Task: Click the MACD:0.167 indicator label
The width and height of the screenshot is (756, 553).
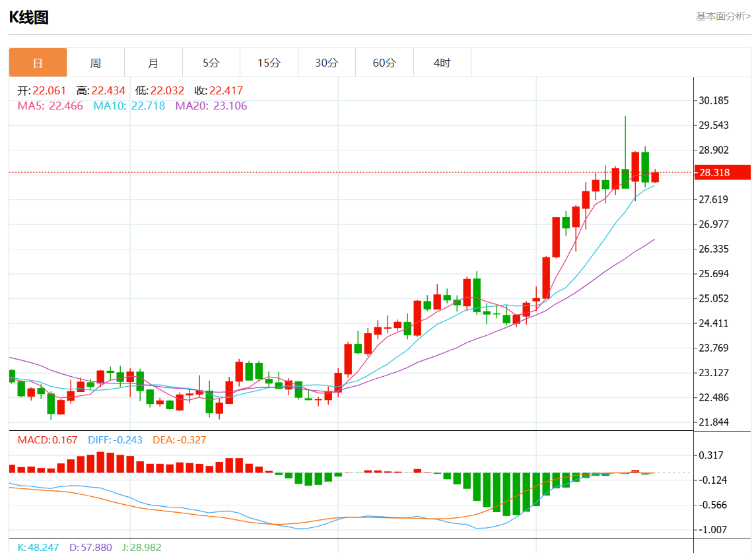Action: point(48,439)
